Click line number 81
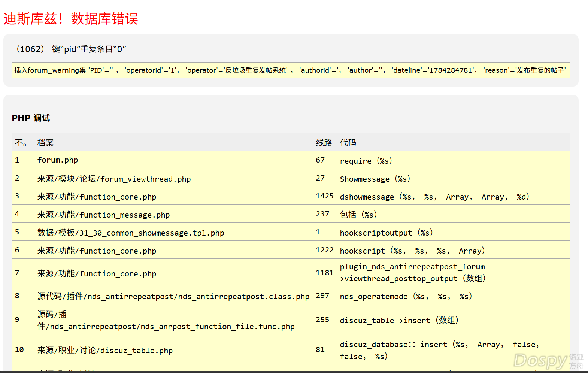The width and height of the screenshot is (588, 373). click(x=325, y=349)
